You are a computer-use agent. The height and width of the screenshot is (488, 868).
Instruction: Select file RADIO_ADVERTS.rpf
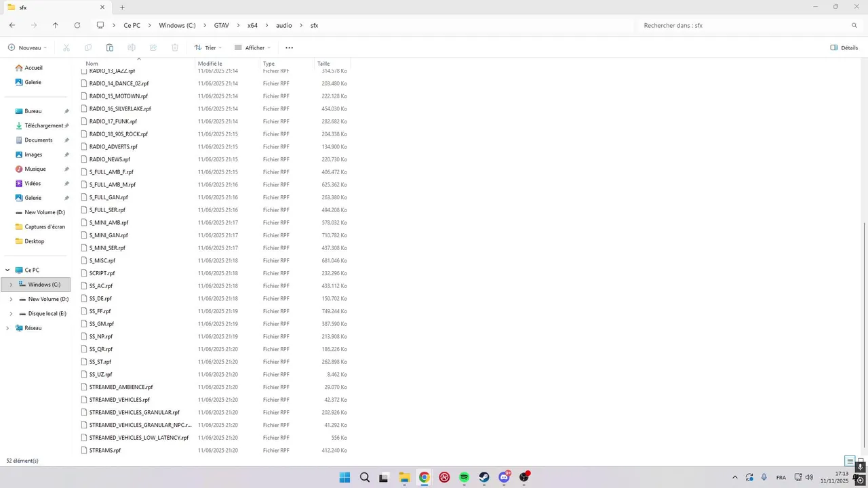[113, 146]
